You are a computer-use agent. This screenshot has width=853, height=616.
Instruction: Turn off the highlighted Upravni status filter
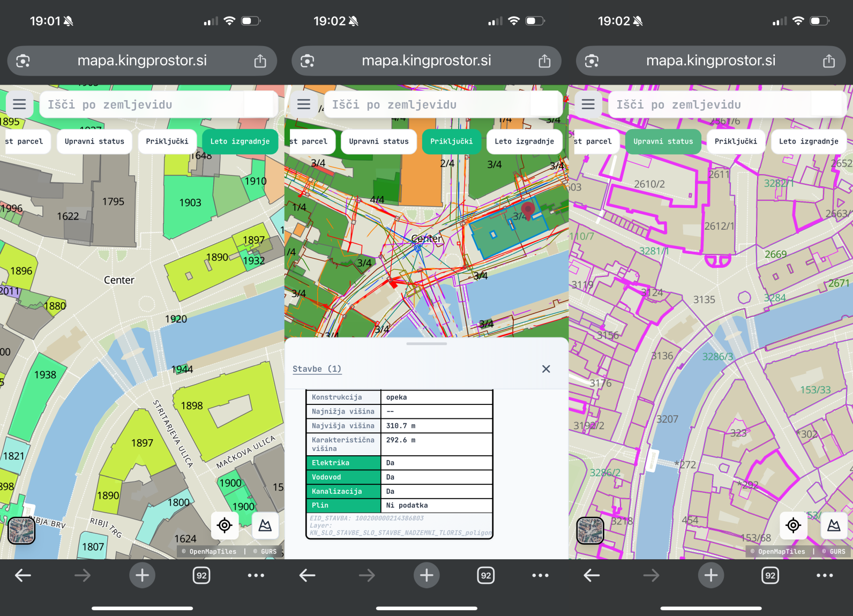point(663,141)
